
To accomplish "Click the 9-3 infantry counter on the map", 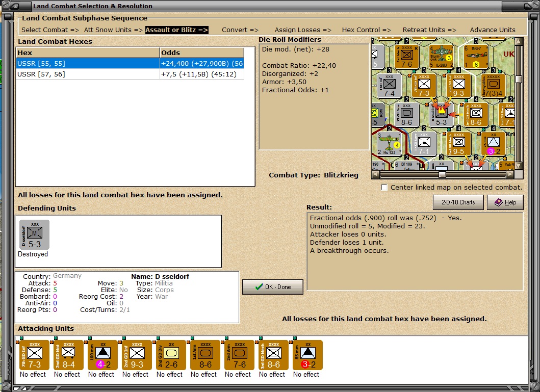I will (458, 85).
